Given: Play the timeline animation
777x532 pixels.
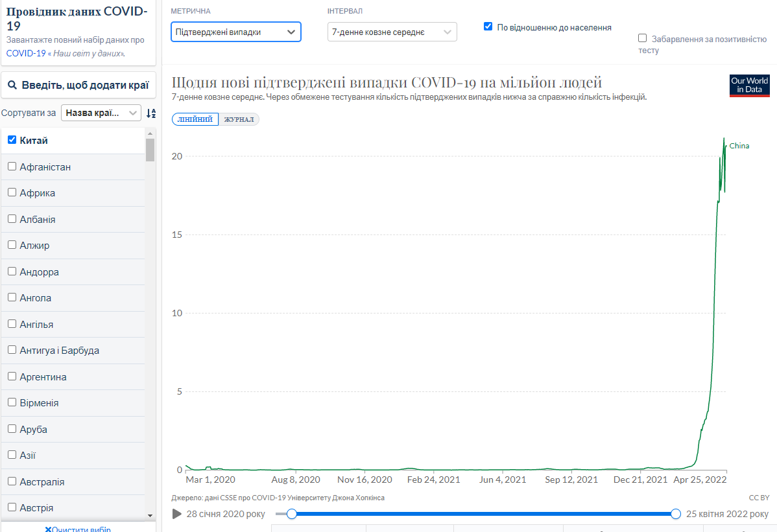Looking at the screenshot, I should click(176, 514).
